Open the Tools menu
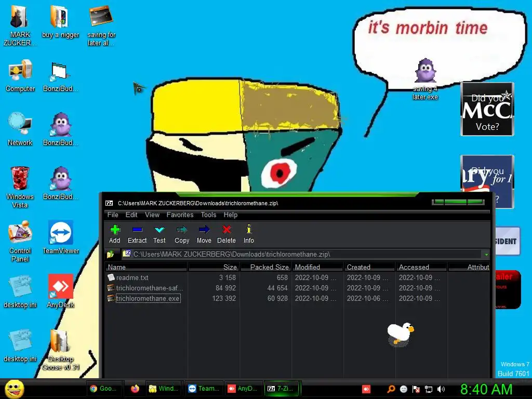This screenshot has width=532, height=399. pos(208,215)
